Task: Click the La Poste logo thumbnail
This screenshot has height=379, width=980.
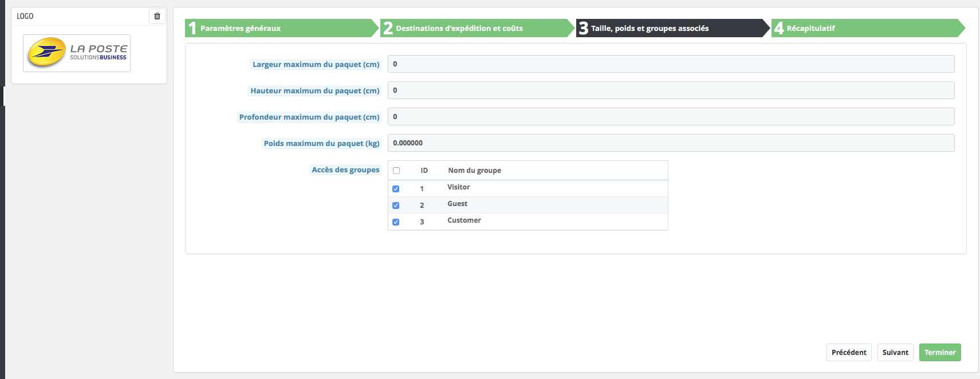Action: click(x=77, y=53)
